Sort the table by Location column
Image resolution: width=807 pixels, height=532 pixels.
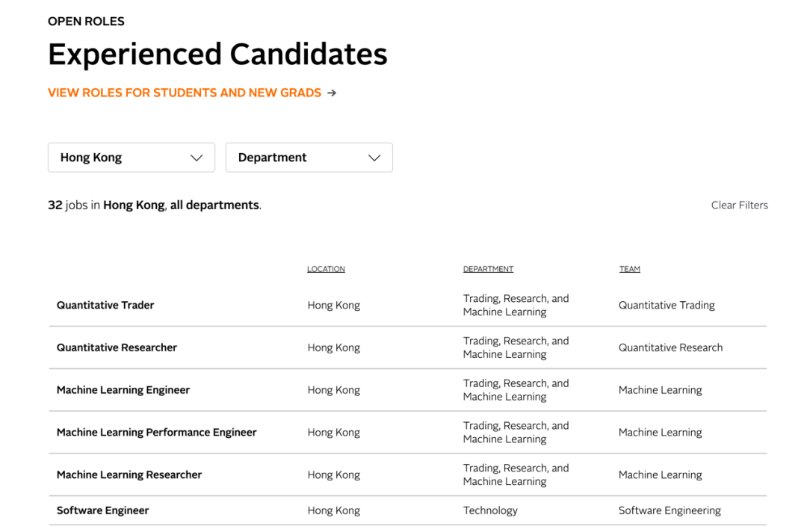click(326, 269)
